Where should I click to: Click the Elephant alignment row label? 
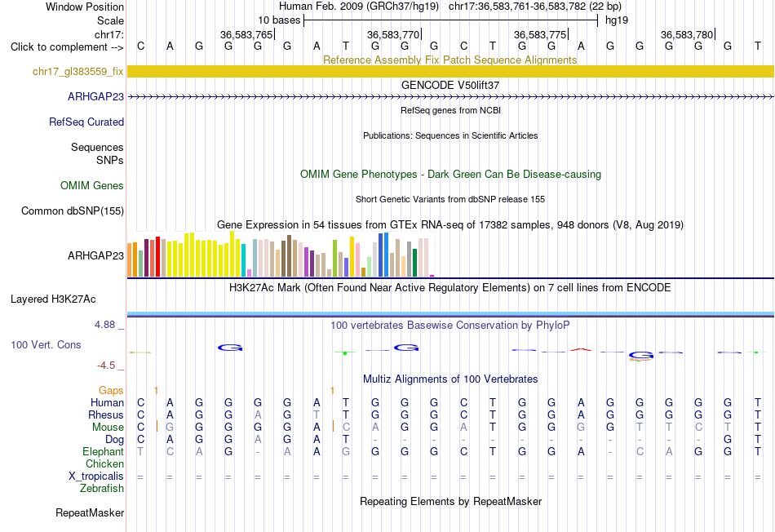click(x=104, y=451)
